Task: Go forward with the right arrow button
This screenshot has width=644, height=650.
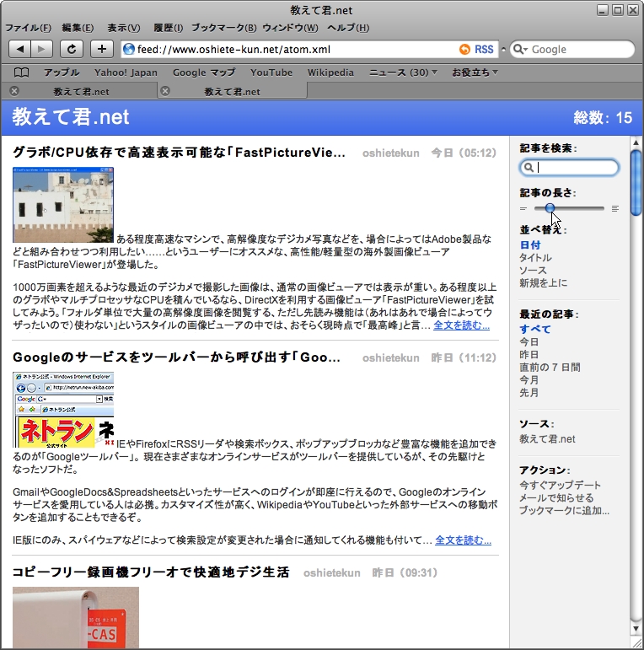Action: pyautogui.click(x=41, y=50)
